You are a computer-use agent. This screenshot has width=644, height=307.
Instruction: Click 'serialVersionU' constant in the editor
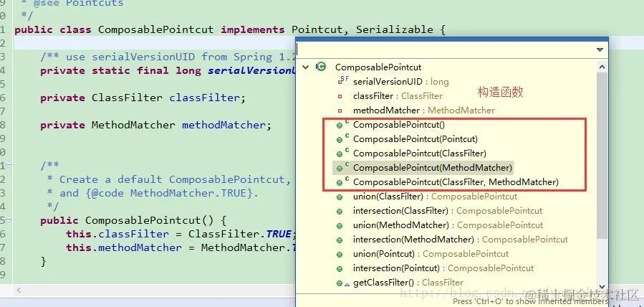pyautogui.click(x=251, y=70)
